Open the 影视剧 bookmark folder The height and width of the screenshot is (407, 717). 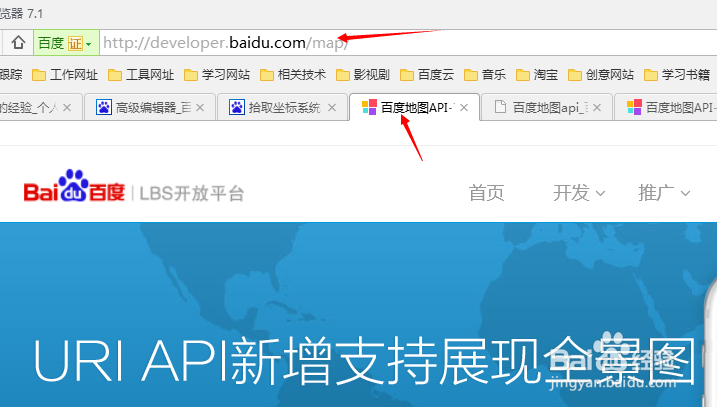(363, 75)
